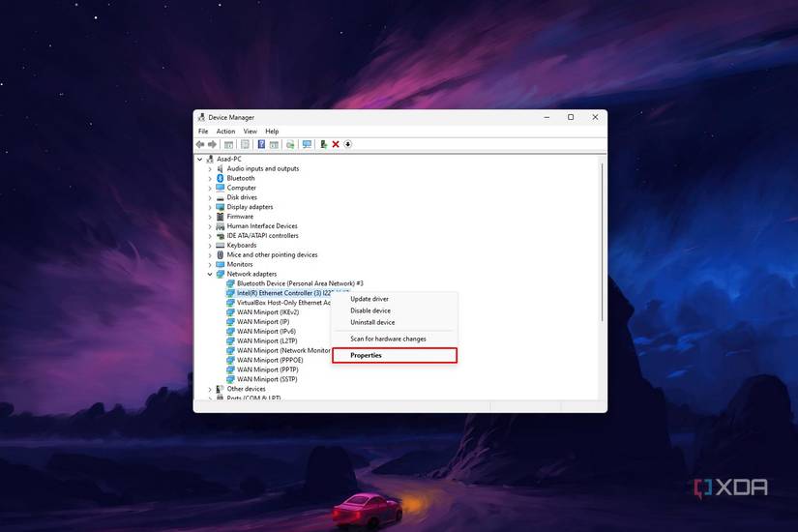Open Help via the blue question-mark icon
This screenshot has height=532, width=798.
coord(261,144)
